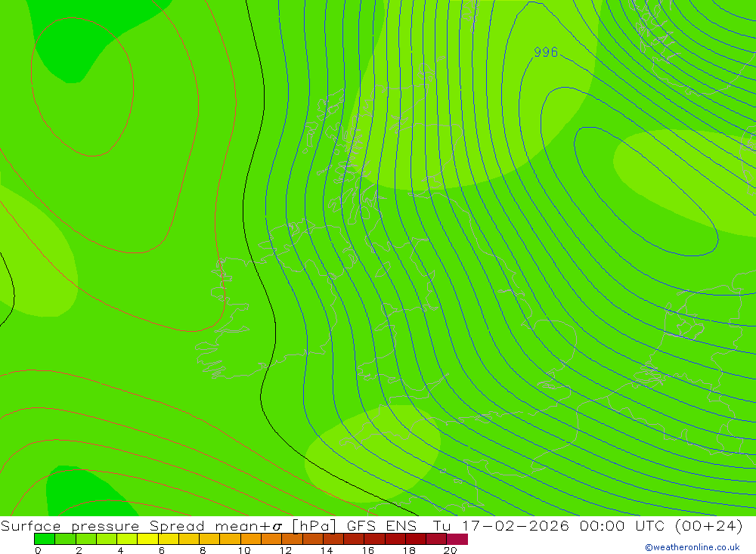Open the weatheronline.co.uk copyright link

(x=692, y=547)
